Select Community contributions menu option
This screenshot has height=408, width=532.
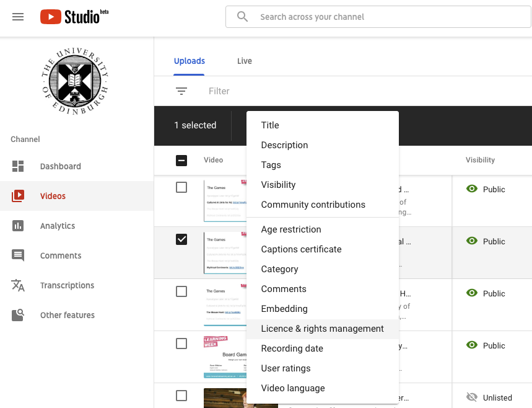tap(323, 205)
